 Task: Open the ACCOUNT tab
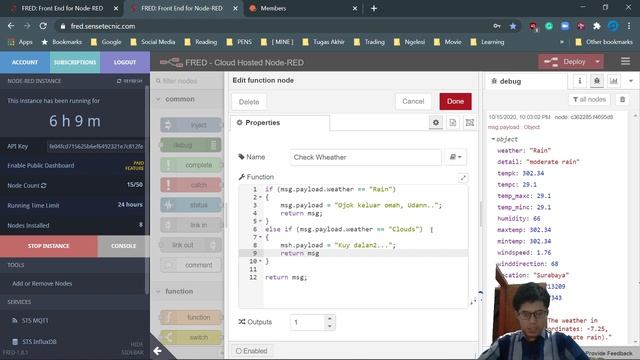coord(25,62)
